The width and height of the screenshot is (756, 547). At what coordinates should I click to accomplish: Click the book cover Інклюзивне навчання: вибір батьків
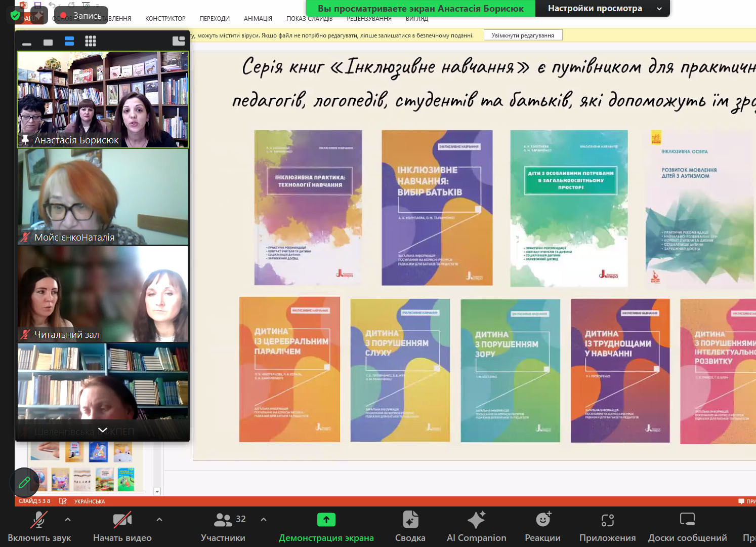pos(437,208)
